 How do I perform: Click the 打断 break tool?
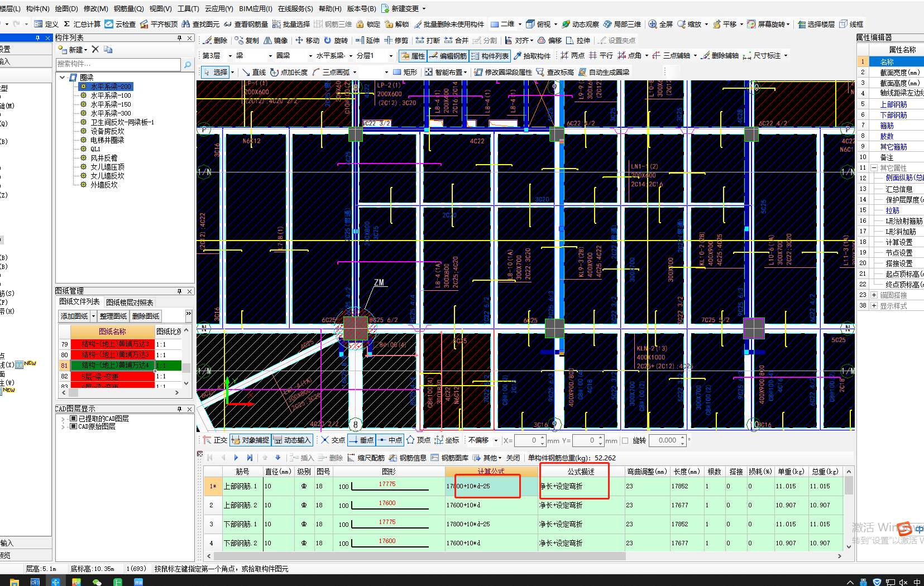coord(428,40)
